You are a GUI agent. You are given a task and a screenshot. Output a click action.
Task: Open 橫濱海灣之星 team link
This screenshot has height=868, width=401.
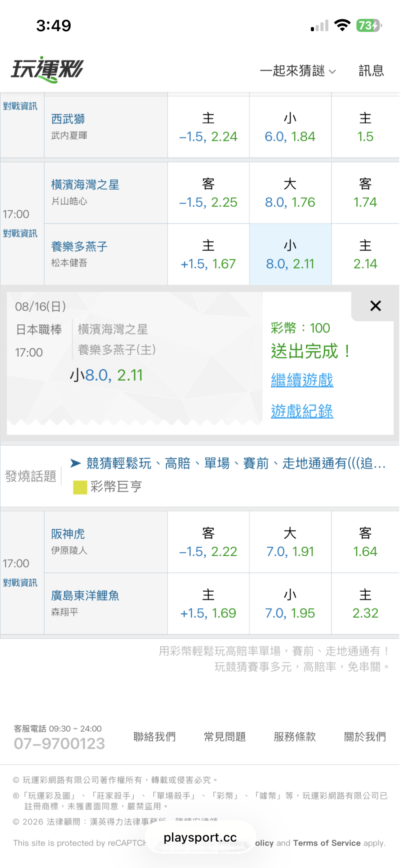85,185
